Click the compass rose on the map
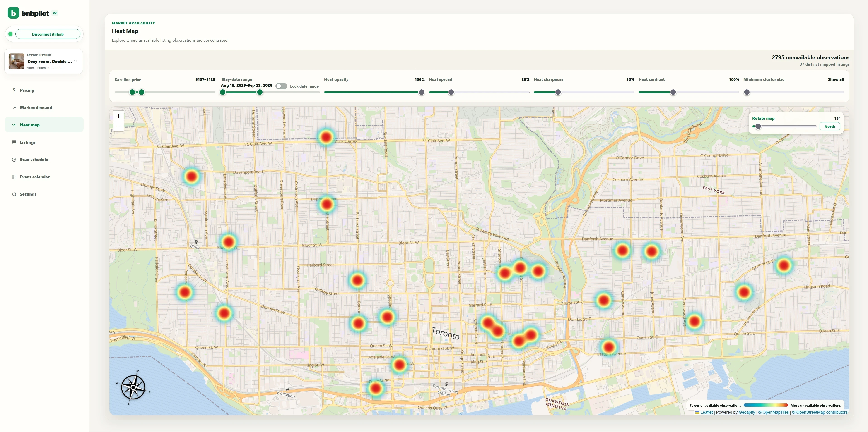Image resolution: width=868 pixels, height=432 pixels. coord(133,387)
